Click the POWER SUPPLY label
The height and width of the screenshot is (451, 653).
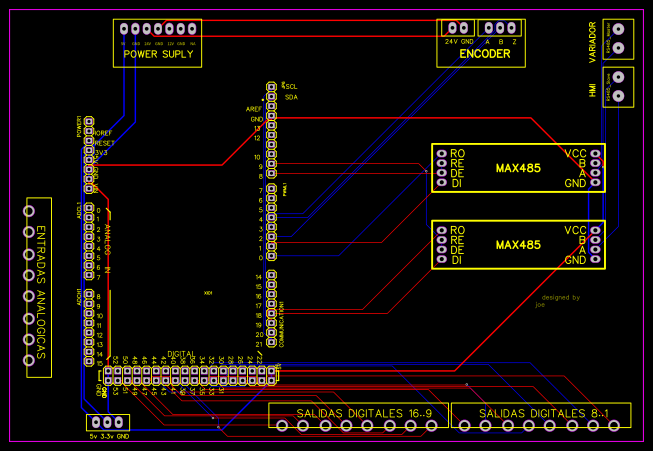(158, 54)
